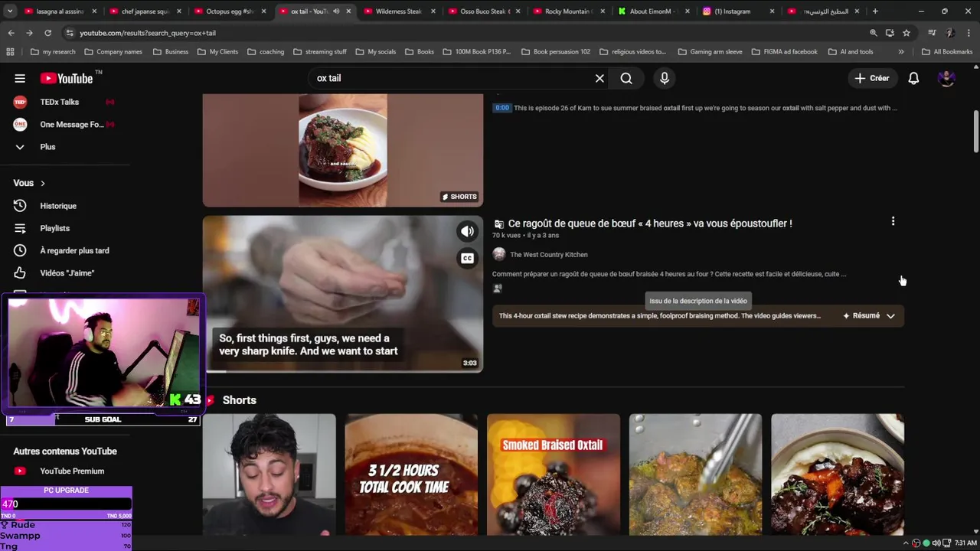
Task: Open system volume tray icon
Action: point(936,543)
